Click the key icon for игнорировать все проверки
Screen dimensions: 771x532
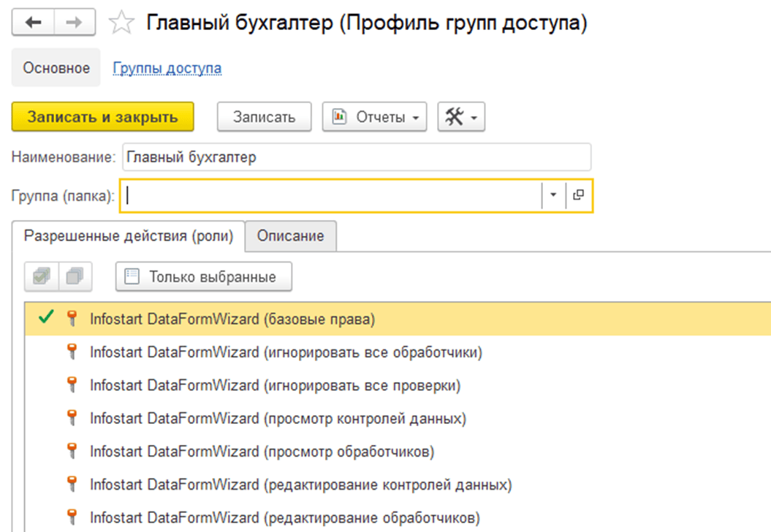(72, 385)
